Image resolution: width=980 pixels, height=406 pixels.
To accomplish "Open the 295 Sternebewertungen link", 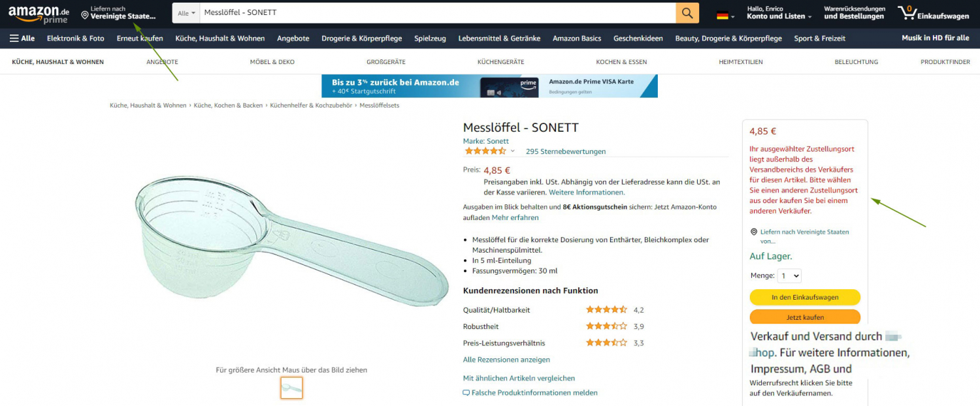I will point(566,151).
